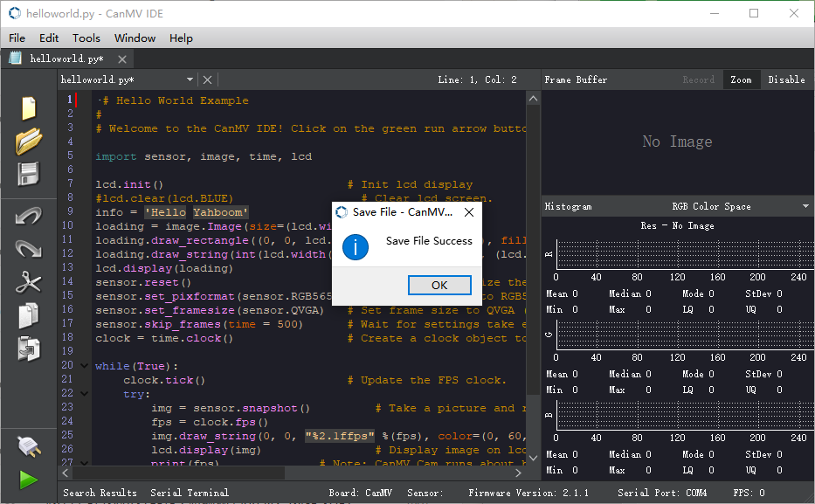Click Board: CanMV in status bar
The height and width of the screenshot is (504, 815).
pos(360,493)
